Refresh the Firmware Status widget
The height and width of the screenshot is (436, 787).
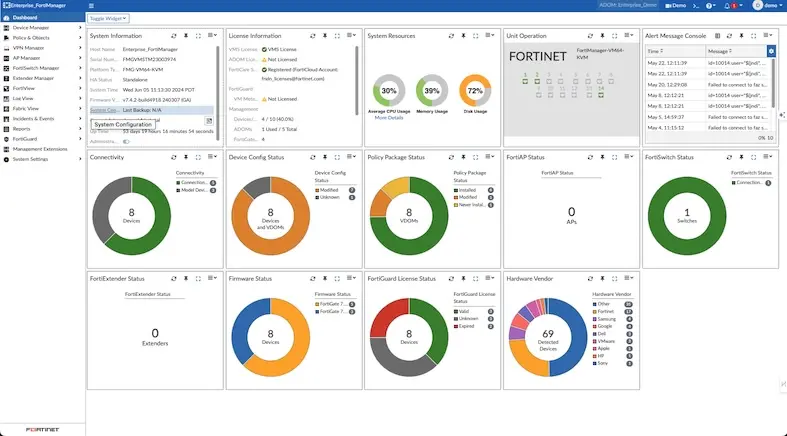(311, 278)
